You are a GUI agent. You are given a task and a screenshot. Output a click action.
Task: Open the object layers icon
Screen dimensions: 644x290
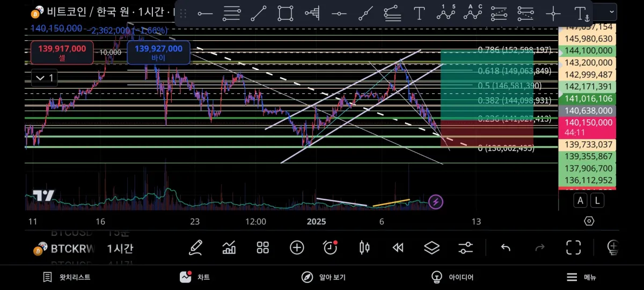click(431, 248)
